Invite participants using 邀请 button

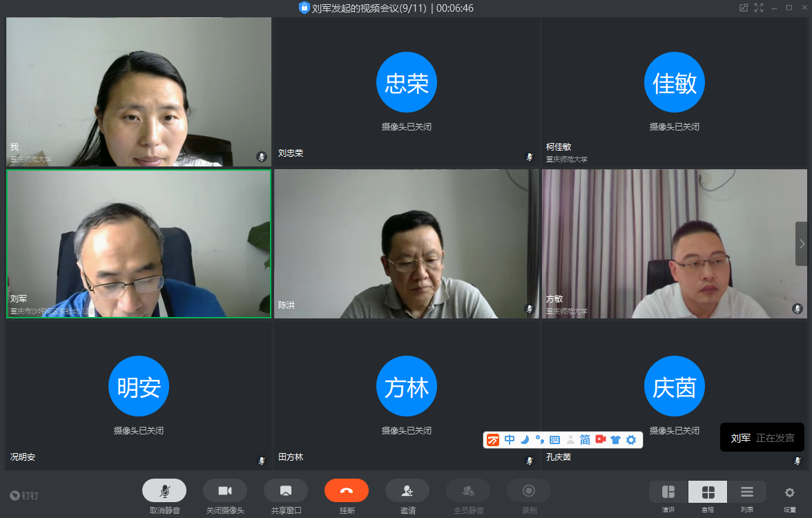tap(407, 491)
